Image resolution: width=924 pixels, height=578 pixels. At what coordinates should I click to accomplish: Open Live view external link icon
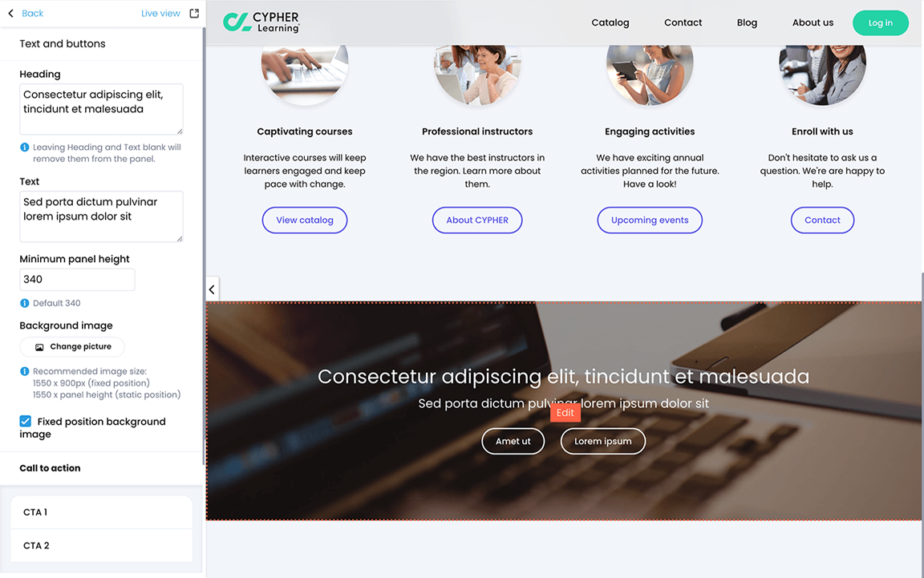point(194,13)
